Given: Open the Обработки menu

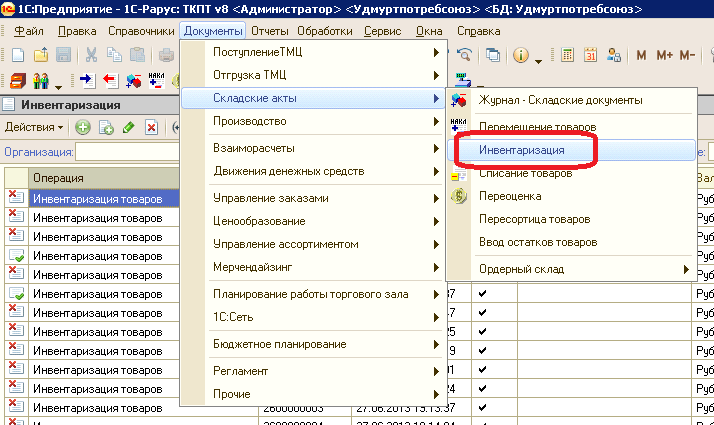Looking at the screenshot, I should [x=325, y=31].
